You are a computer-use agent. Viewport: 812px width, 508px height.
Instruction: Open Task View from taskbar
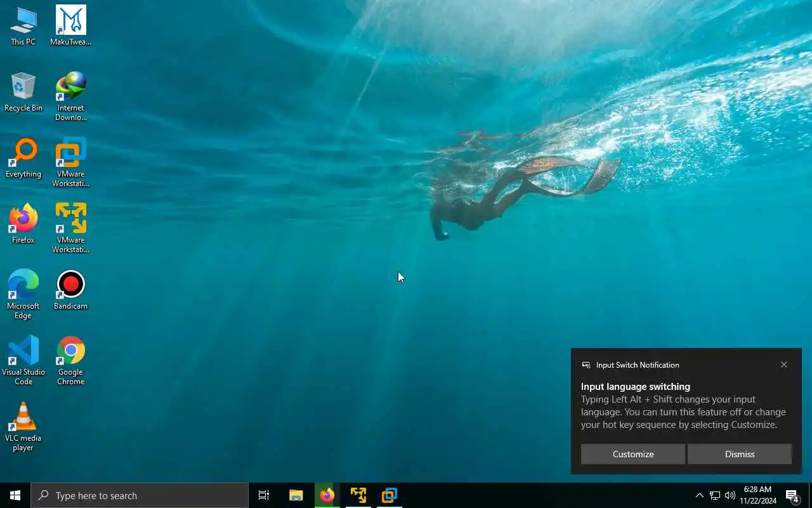(x=264, y=495)
